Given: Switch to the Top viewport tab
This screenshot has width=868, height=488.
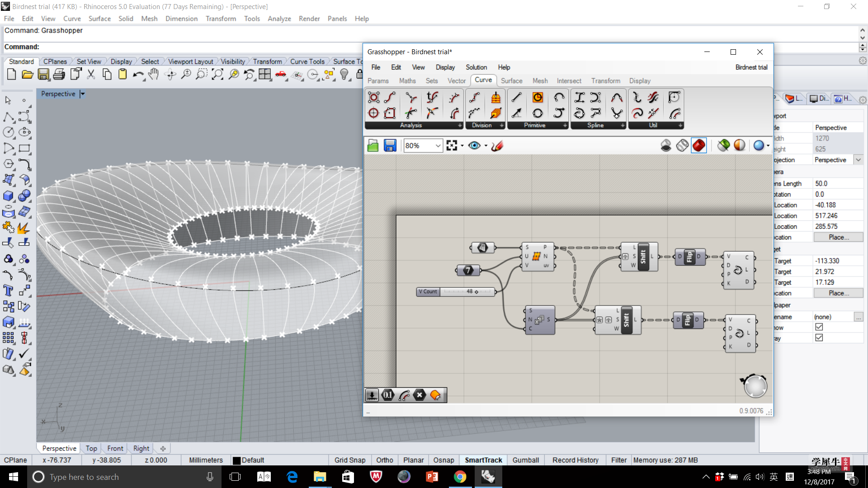Looking at the screenshot, I should point(91,448).
